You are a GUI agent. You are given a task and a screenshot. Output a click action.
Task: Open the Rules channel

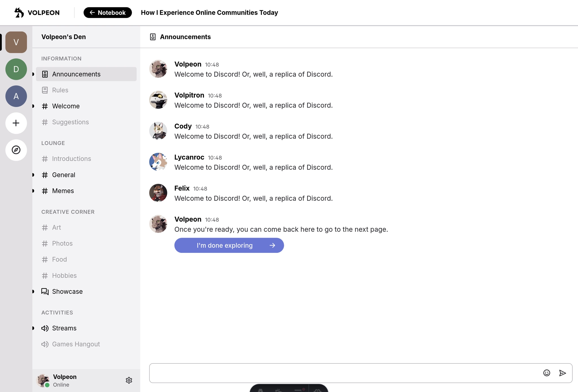60,90
